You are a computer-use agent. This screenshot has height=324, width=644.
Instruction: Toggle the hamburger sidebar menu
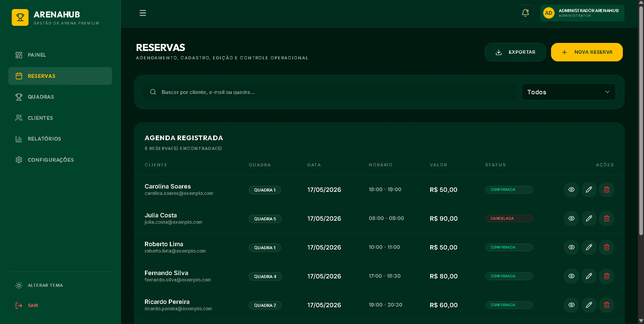[x=143, y=13]
